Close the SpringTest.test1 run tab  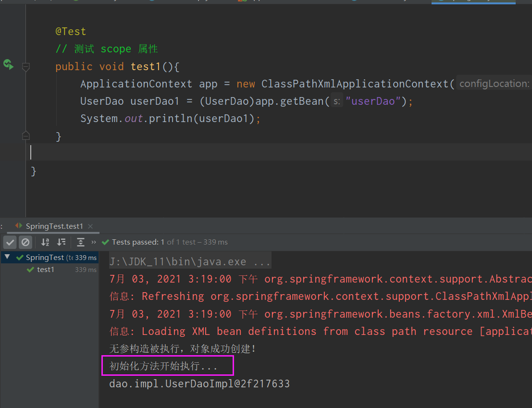(90, 226)
